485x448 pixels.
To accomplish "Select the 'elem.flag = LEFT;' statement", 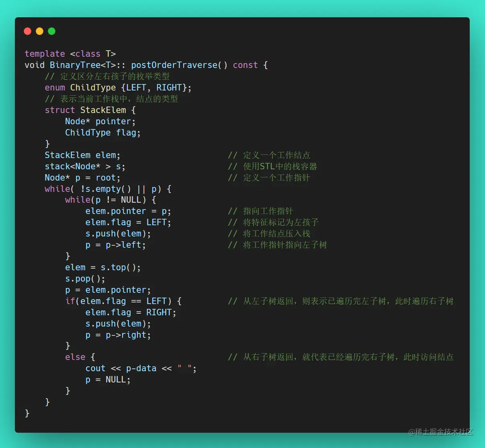I will 128,222.
